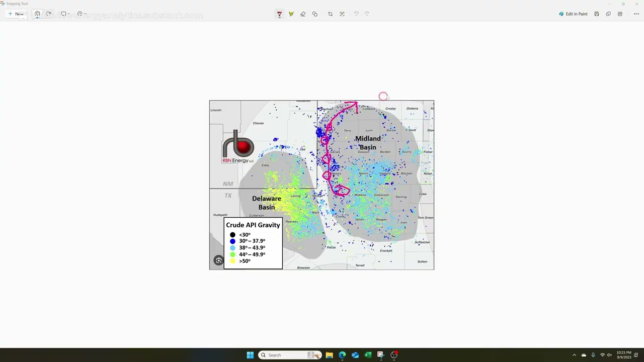This screenshot has width=644, height=362.
Task: Activate the image Crop tool
Action: (330, 14)
